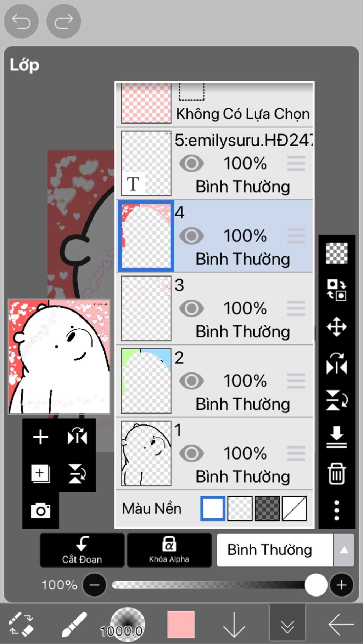
Task: Open the pink color swatch in toolbar
Action: tap(181, 625)
